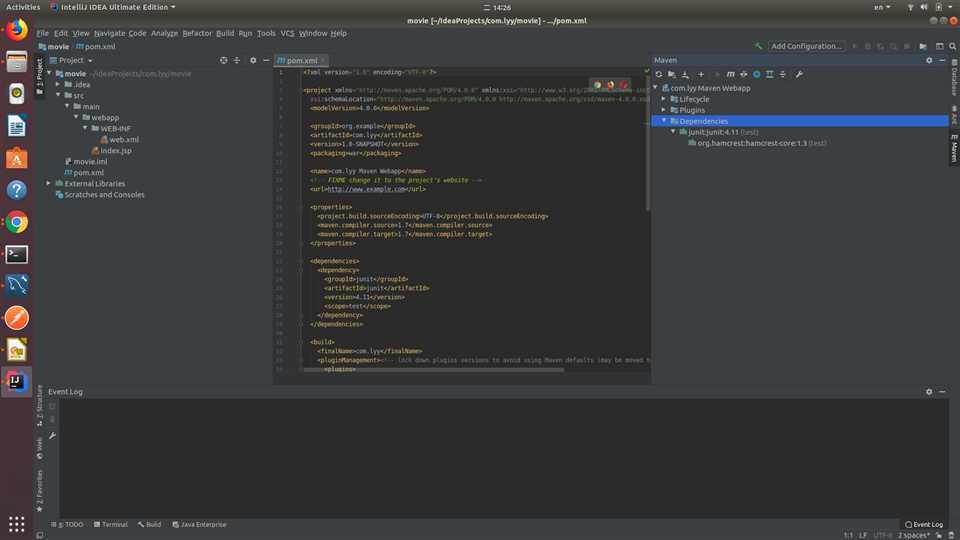Viewport: 960px width, 540px height.
Task: Toggle Maven offline mode
Action: (743, 74)
